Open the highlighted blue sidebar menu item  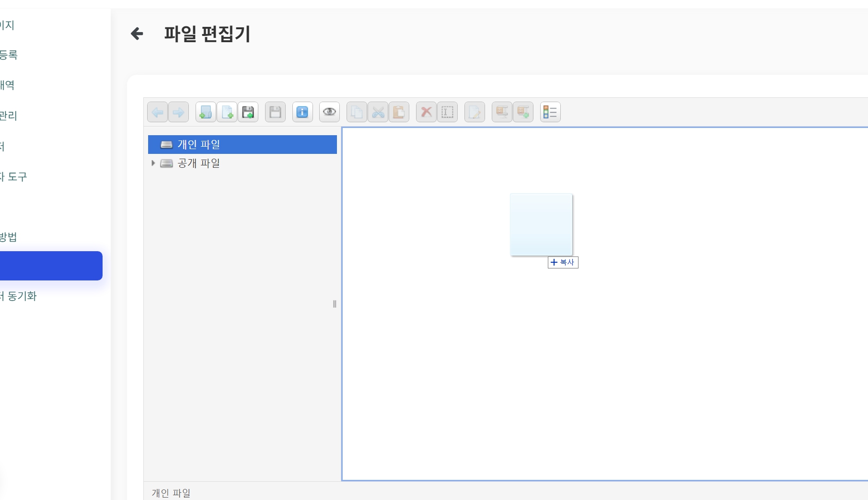tap(51, 266)
